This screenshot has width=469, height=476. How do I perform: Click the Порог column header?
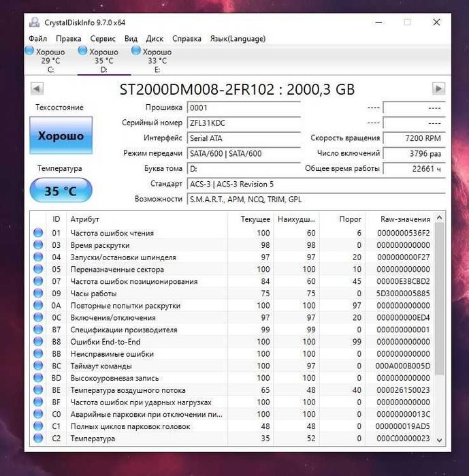[x=342, y=219]
